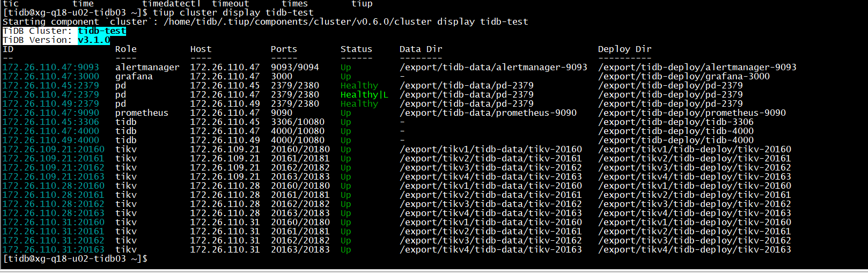Select ID 172.26.110.45:2379
868x274 pixels.
51,86
